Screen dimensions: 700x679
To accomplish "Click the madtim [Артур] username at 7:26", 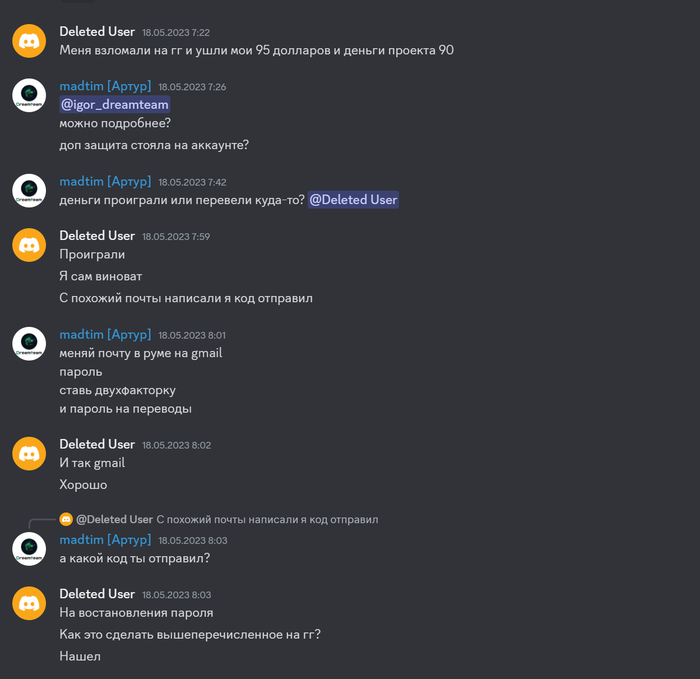I will point(105,86).
